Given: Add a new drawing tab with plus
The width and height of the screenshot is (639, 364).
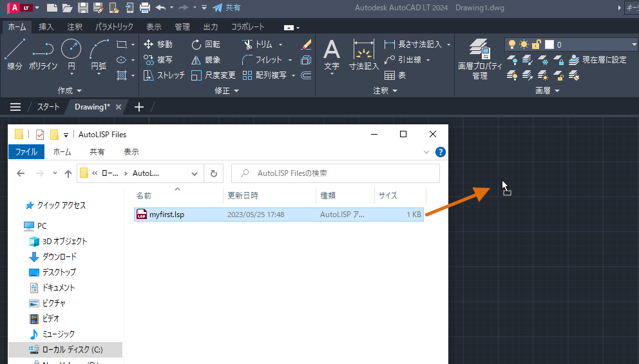Looking at the screenshot, I should click(x=139, y=107).
